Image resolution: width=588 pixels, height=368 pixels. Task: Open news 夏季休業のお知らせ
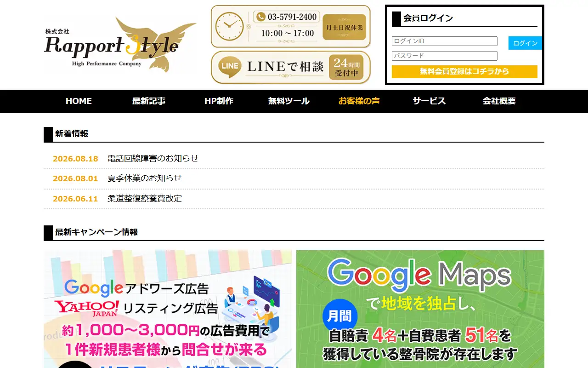(145, 178)
